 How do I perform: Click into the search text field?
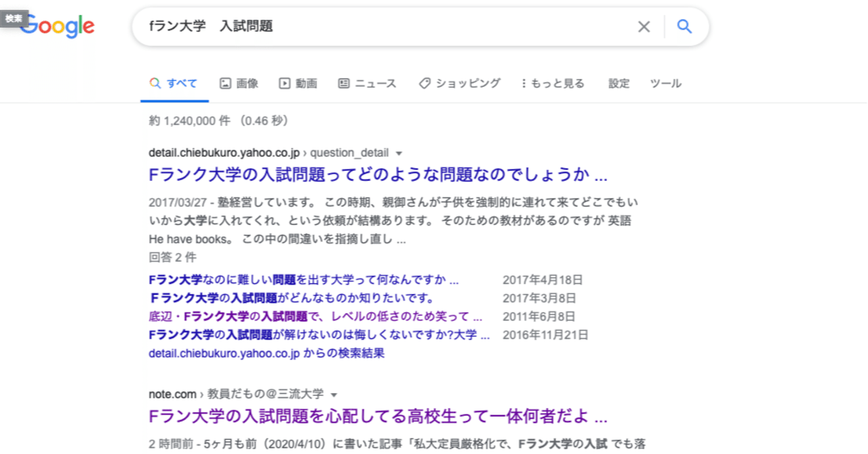tap(387, 26)
